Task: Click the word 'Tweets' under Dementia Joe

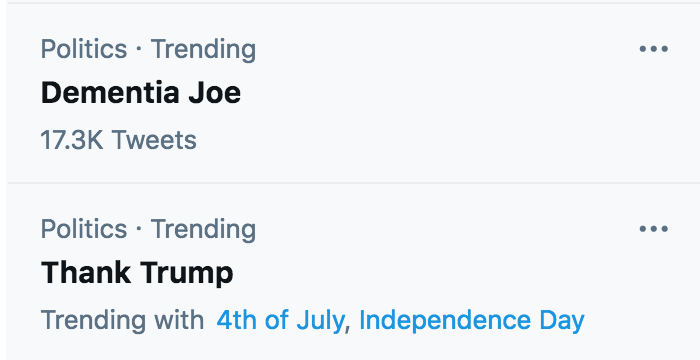Action: pyautogui.click(x=154, y=140)
